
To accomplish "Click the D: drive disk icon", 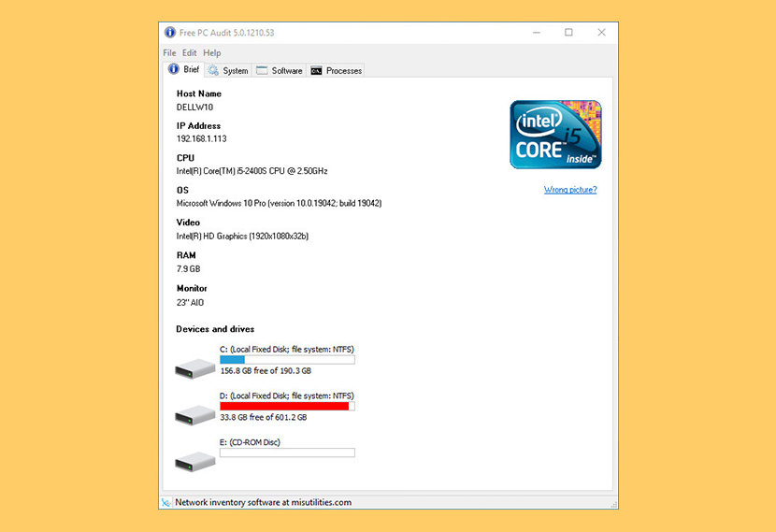I will 195,415.
